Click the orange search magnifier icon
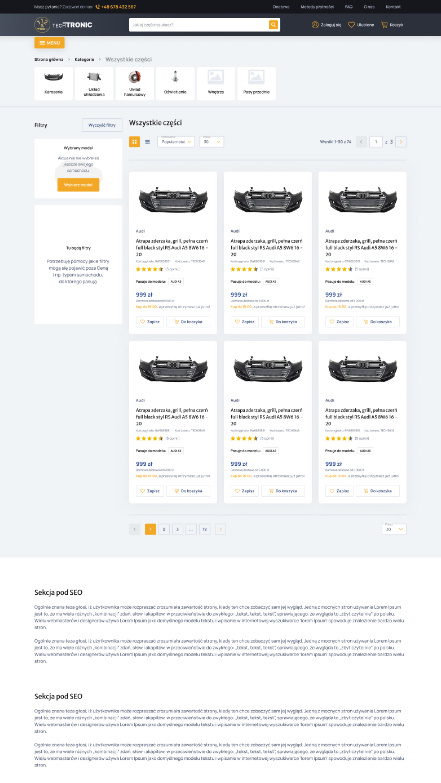This screenshot has width=441, height=783. click(273, 24)
